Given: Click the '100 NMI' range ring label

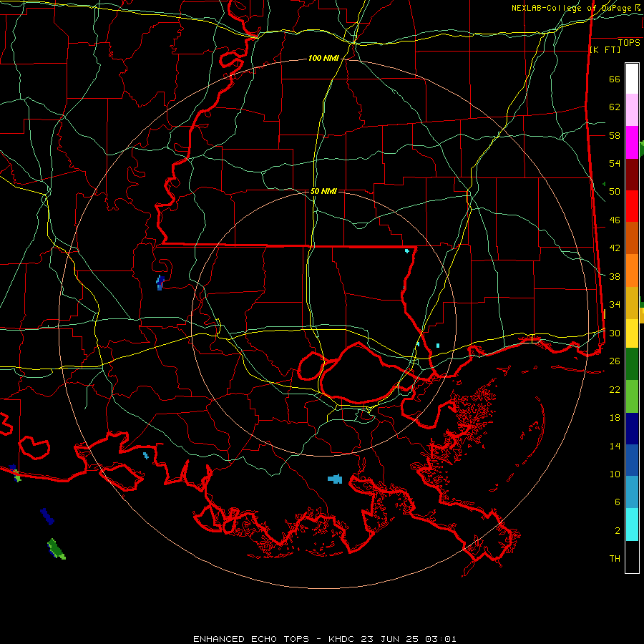Looking at the screenshot, I should (x=323, y=59).
